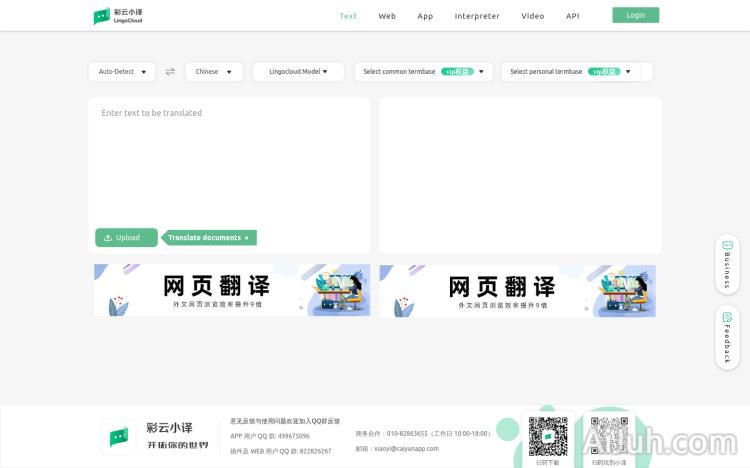Click the xiaoyi@caiyunapp.com email link
750x468 pixels.
[x=406, y=449]
